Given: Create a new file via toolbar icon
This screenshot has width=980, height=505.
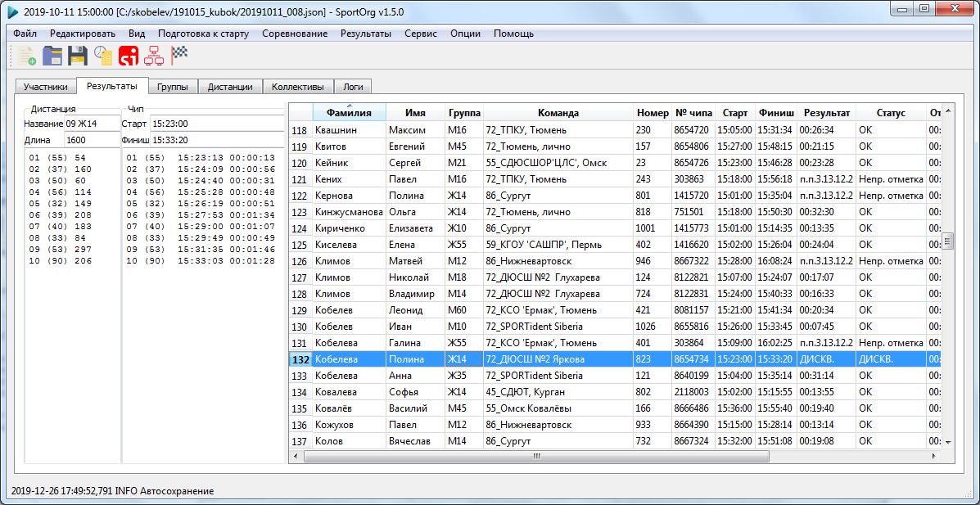Looking at the screenshot, I should pyautogui.click(x=27, y=56).
